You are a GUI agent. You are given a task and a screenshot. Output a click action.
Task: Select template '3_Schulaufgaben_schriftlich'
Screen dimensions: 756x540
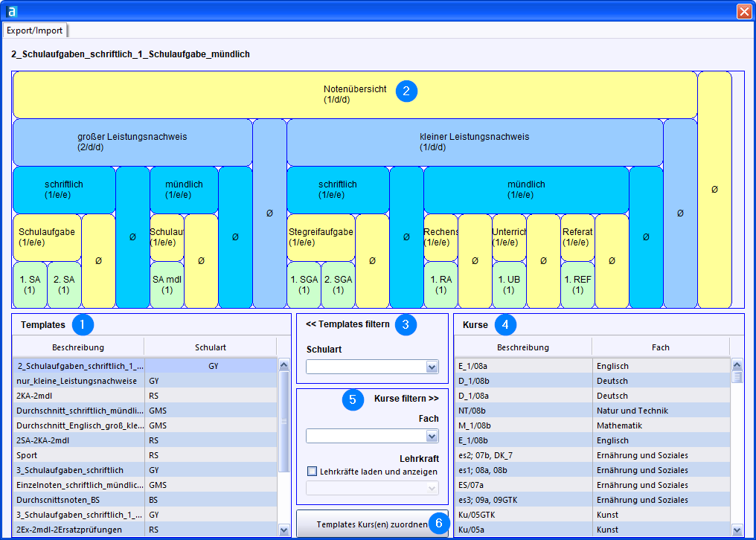coord(144,470)
